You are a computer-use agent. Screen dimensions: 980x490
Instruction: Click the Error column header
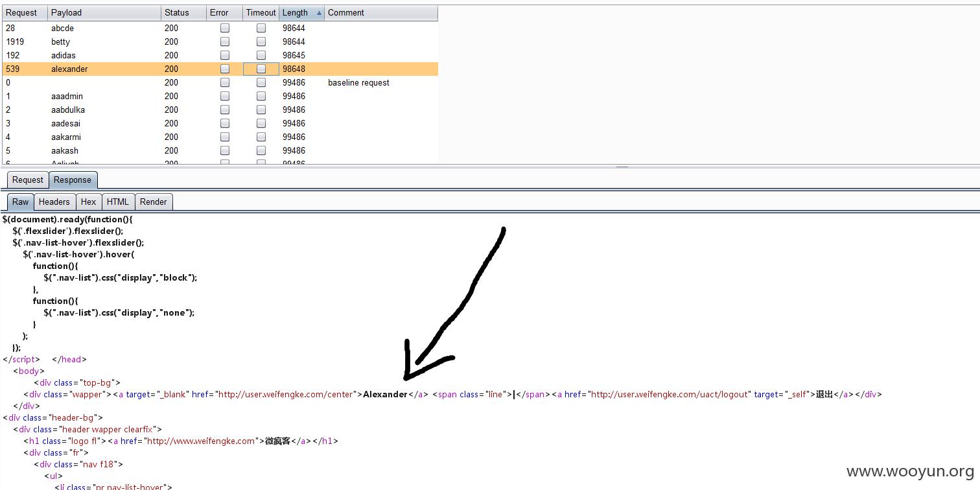(224, 12)
